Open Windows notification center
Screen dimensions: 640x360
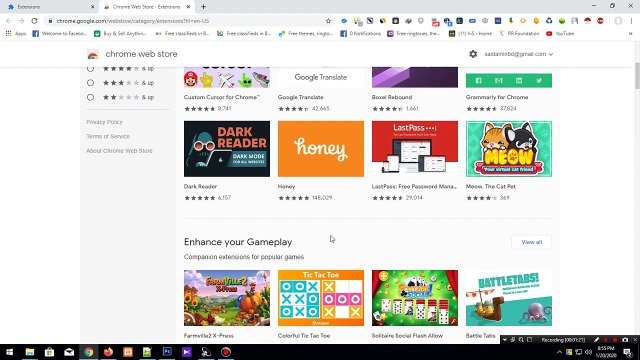[627, 352]
